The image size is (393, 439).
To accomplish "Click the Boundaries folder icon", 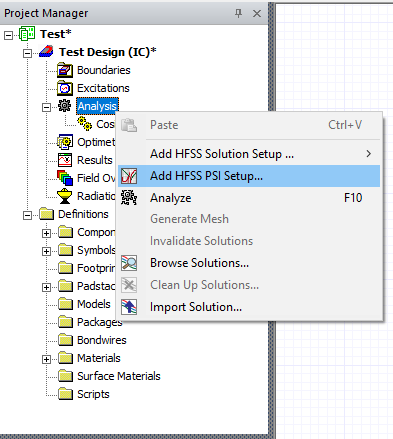I will 65,70.
